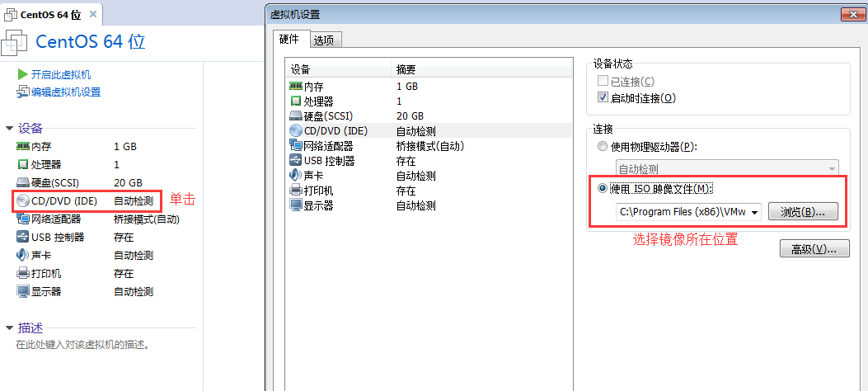
Task: Select the 使用物理驱动器(P) radio button
Action: click(x=603, y=147)
